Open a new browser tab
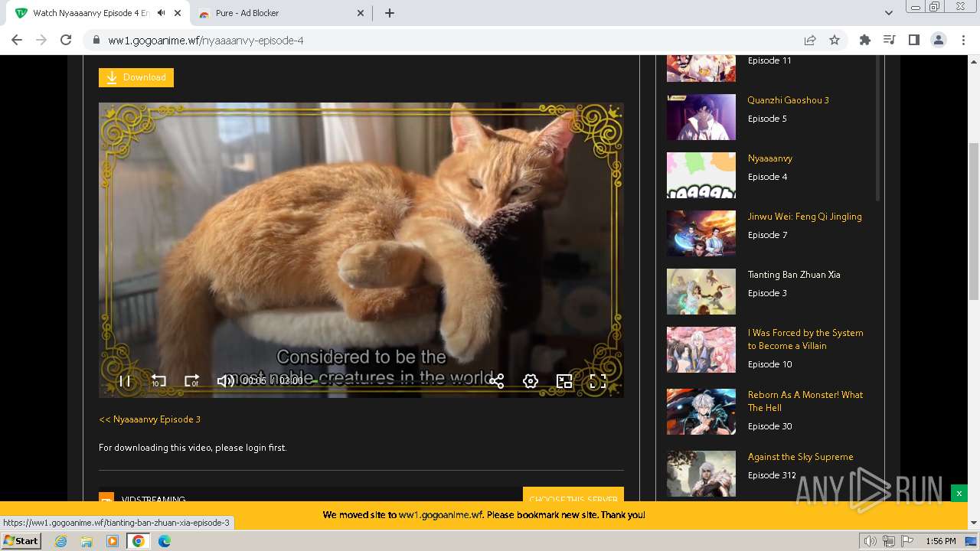Screen dimensions: 980x551 click(390, 13)
